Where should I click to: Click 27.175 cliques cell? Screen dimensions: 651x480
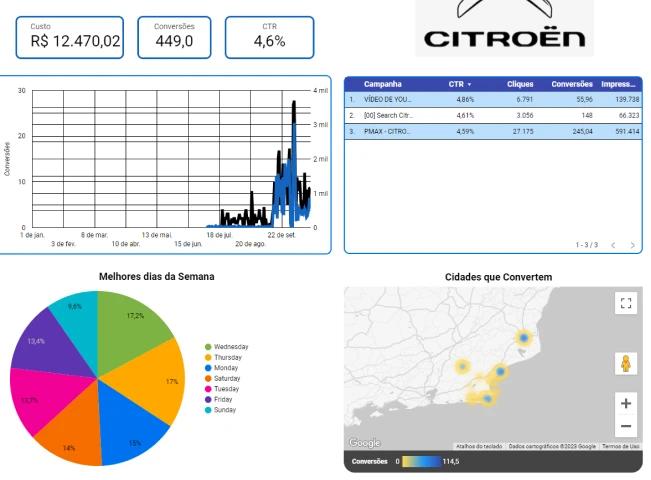(x=523, y=131)
